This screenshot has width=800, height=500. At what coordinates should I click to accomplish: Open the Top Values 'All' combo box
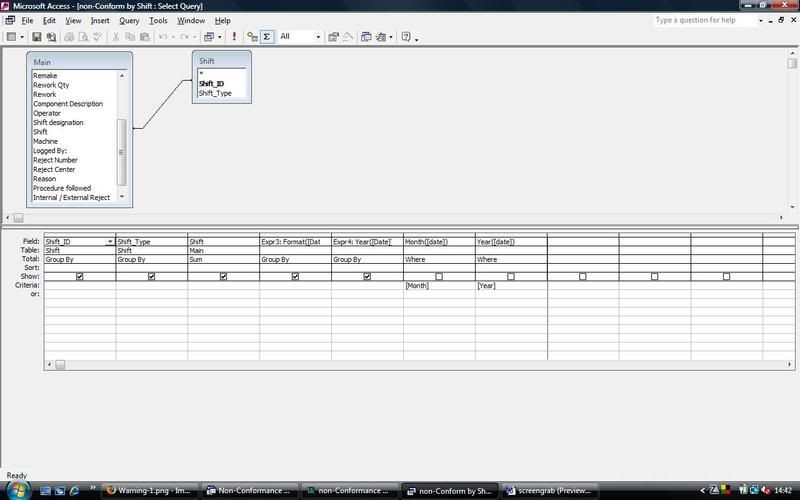(x=301, y=37)
